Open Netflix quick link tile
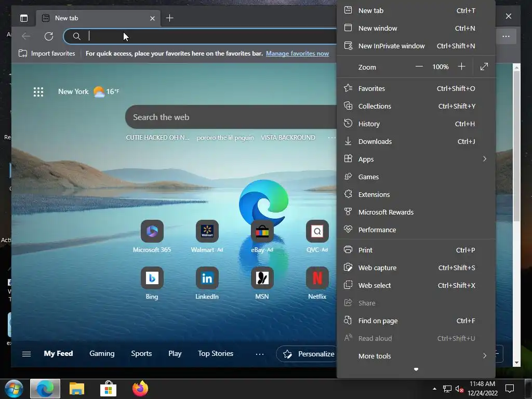 click(x=317, y=283)
